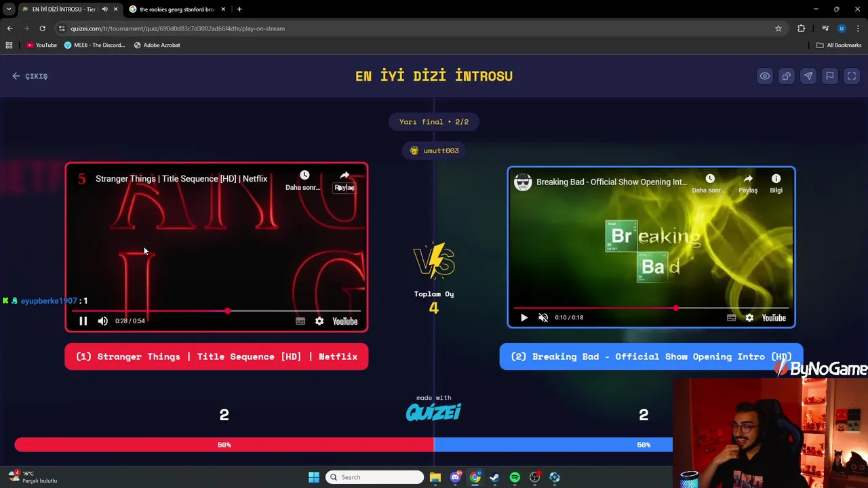Image resolution: width=868 pixels, height=488 pixels.
Task: Open YouTube logo in Breaking Bad player
Action: click(774, 317)
